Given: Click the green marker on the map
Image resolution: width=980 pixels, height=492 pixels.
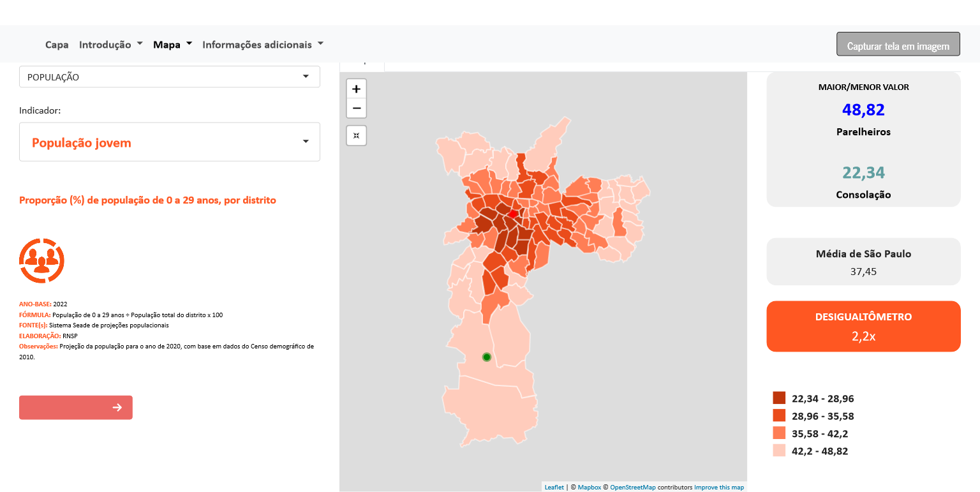Looking at the screenshot, I should click(x=486, y=357).
